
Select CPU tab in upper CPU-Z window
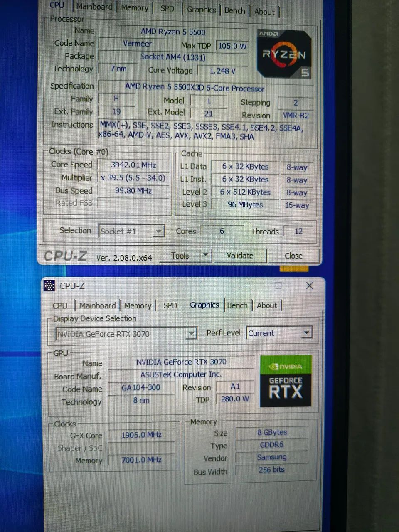(x=57, y=5)
